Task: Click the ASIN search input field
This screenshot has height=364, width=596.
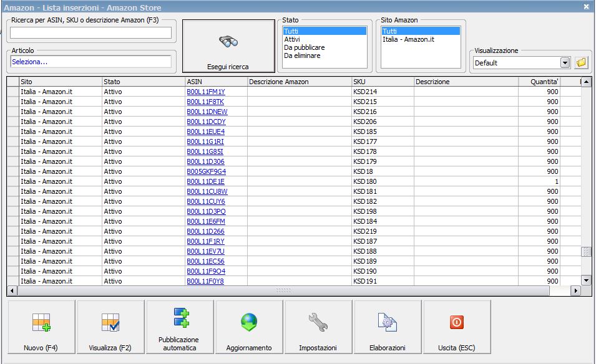Action: pos(90,33)
